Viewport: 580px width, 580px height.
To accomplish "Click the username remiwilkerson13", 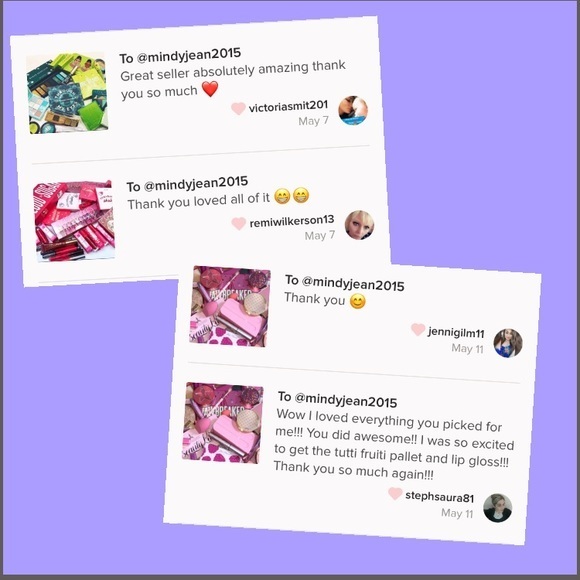I will pos(292,221).
